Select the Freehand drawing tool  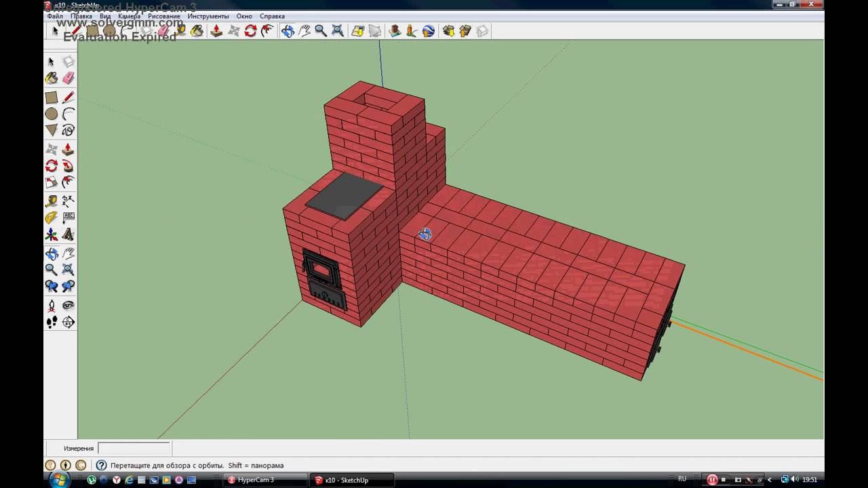[68, 130]
